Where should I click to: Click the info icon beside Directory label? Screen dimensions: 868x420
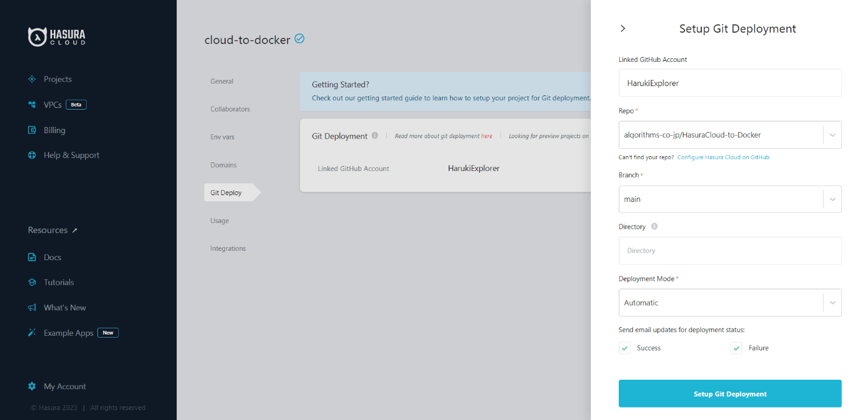tap(654, 227)
